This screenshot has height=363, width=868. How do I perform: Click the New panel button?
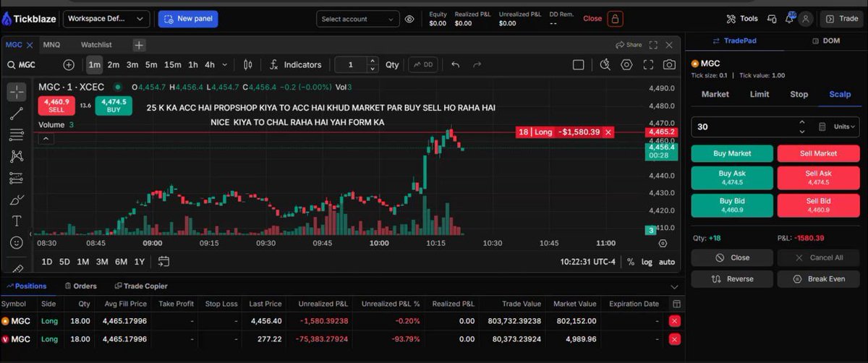[x=188, y=19]
